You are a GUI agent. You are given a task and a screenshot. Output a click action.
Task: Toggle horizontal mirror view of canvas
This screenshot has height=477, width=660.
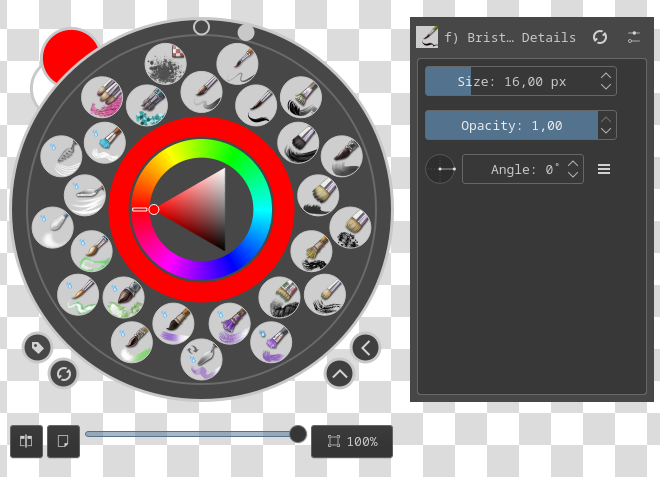click(27, 441)
